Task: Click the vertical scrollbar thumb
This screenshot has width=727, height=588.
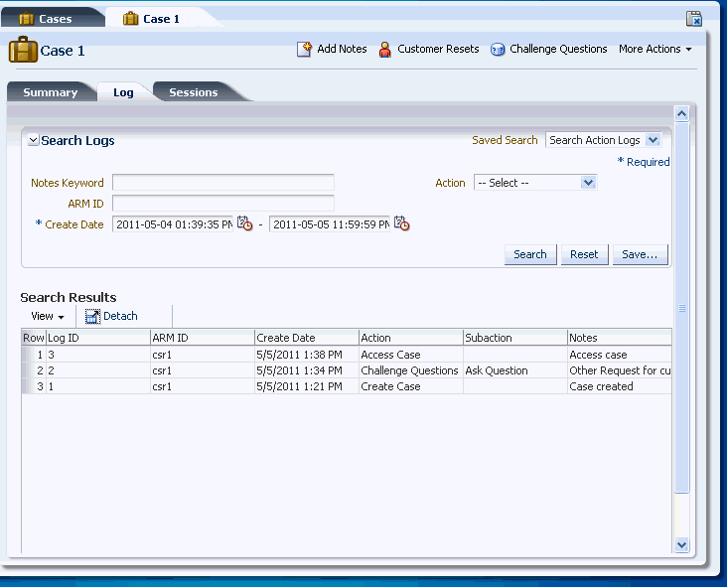Action: coord(681,308)
